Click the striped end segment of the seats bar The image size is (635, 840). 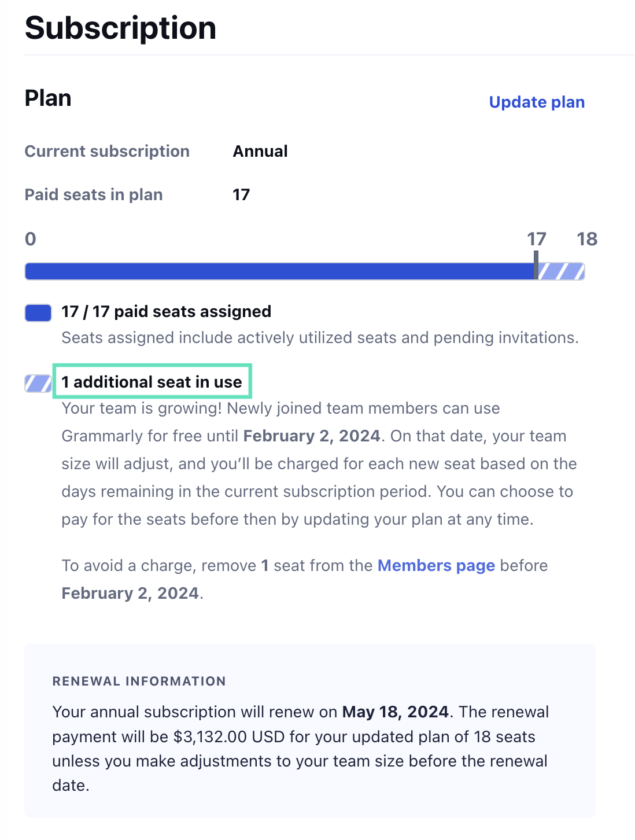(x=561, y=271)
